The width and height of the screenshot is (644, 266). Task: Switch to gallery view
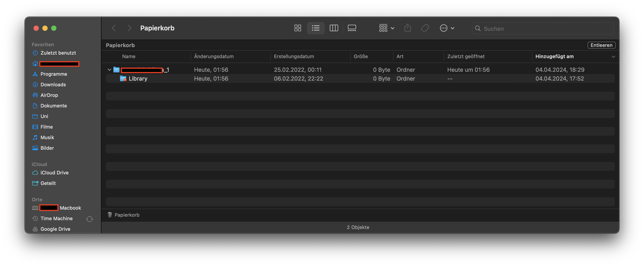pyautogui.click(x=352, y=28)
